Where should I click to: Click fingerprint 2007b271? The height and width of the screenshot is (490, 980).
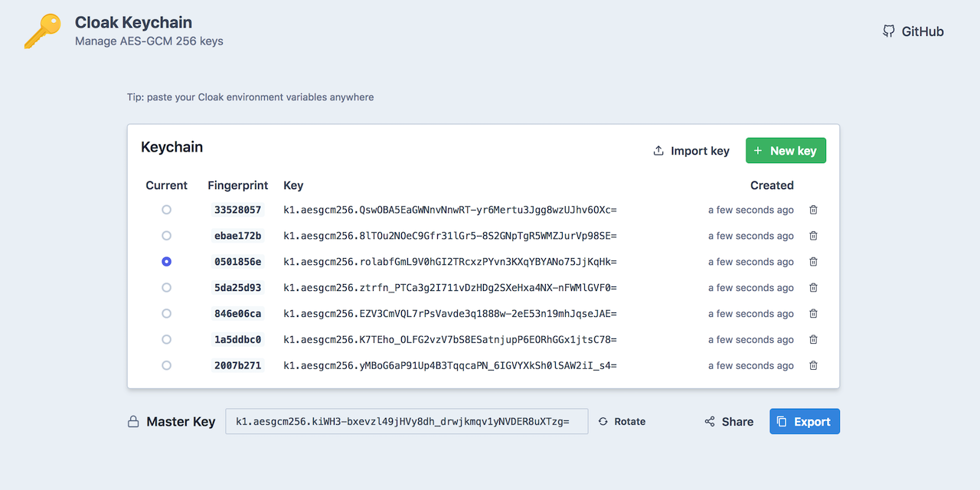(237, 366)
